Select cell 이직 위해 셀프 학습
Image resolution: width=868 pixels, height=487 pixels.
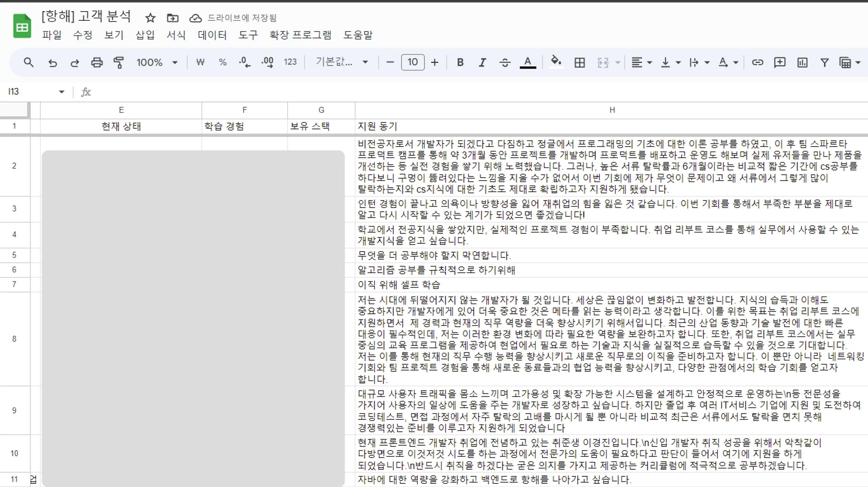[612, 285]
